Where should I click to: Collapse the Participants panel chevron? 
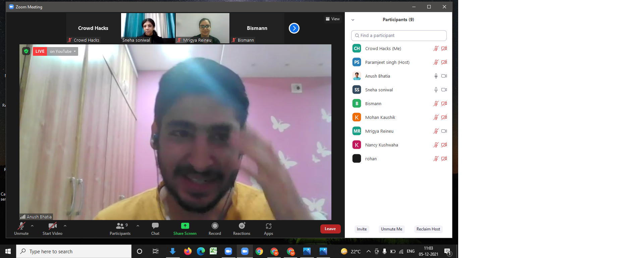tap(353, 20)
